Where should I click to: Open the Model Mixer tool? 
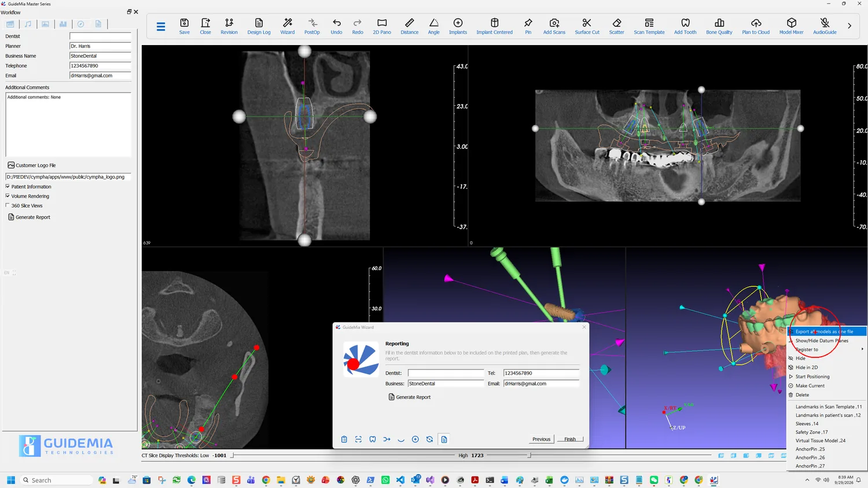tap(792, 26)
